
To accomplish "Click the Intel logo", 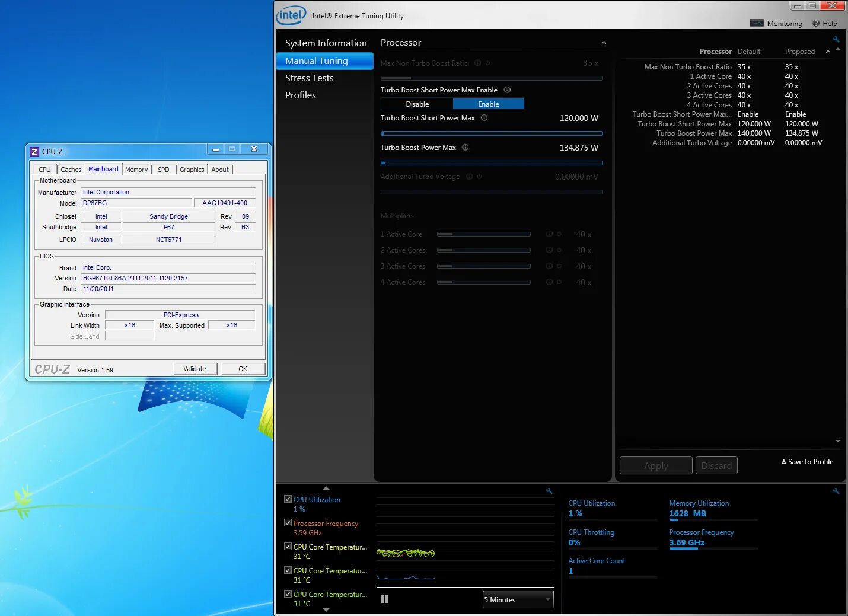I will click(291, 15).
